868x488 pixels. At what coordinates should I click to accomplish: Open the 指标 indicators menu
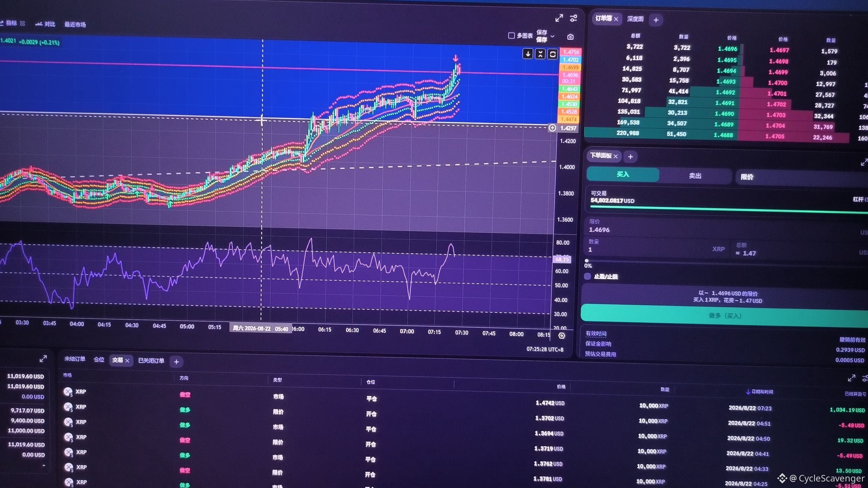click(9, 23)
